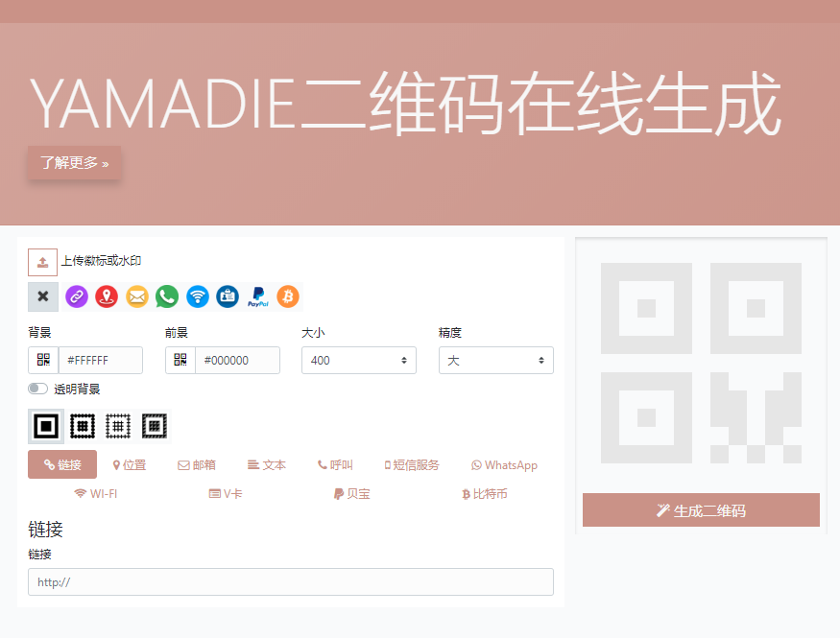Switch to the WhatsApp tab

(x=505, y=464)
